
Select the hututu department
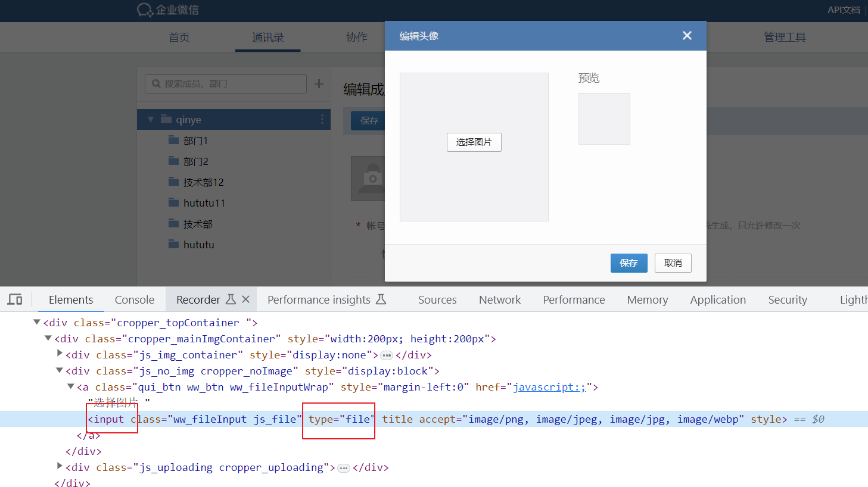(x=198, y=245)
